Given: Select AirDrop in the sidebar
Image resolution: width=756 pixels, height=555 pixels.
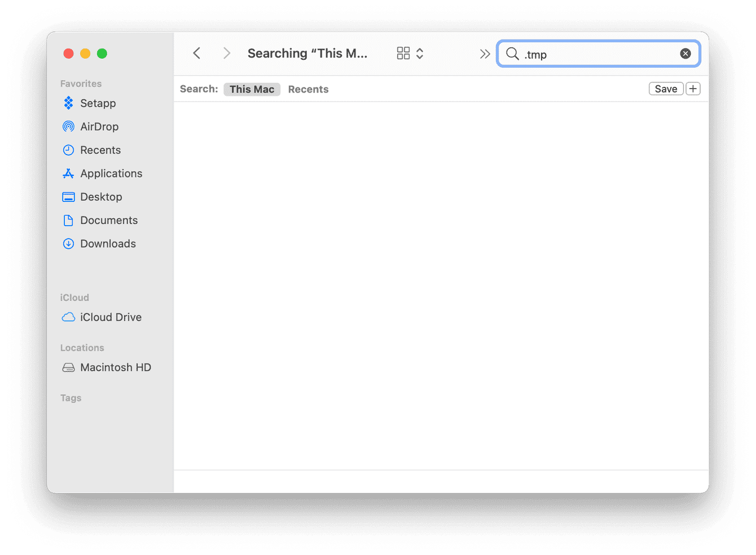Looking at the screenshot, I should [x=99, y=126].
